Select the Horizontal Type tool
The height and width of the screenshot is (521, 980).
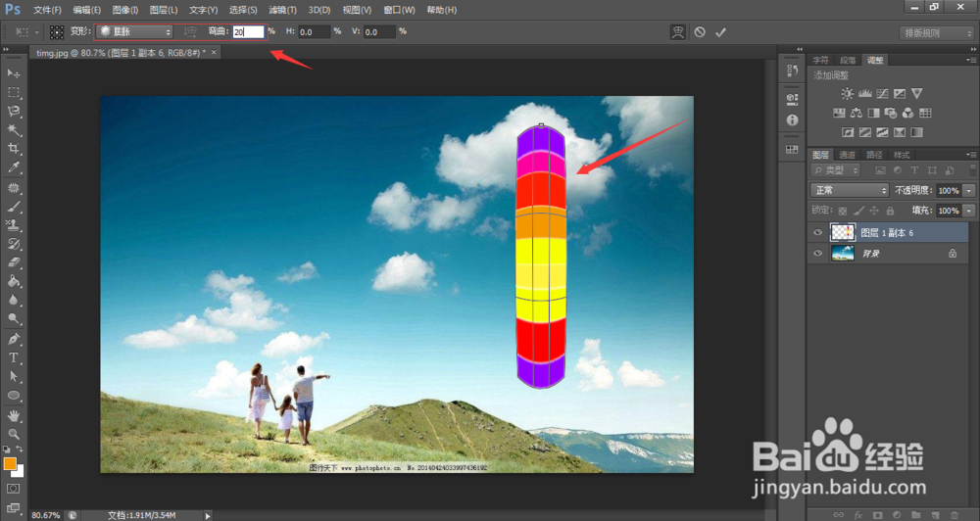click(x=13, y=358)
